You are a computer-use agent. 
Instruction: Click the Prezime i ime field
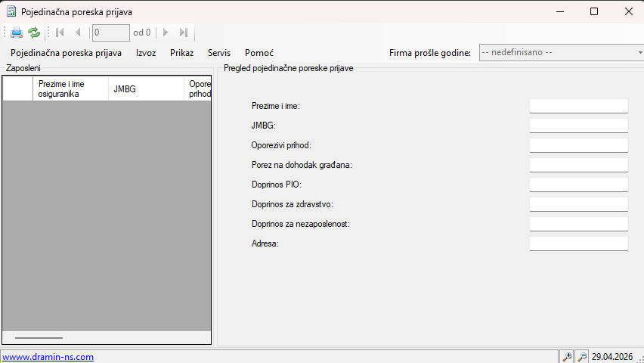(579, 106)
